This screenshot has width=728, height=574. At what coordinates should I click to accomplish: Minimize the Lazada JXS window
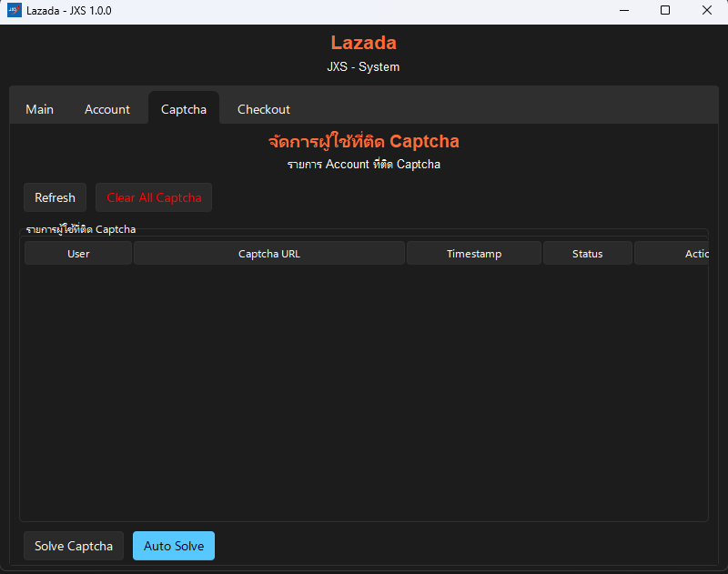[623, 11]
